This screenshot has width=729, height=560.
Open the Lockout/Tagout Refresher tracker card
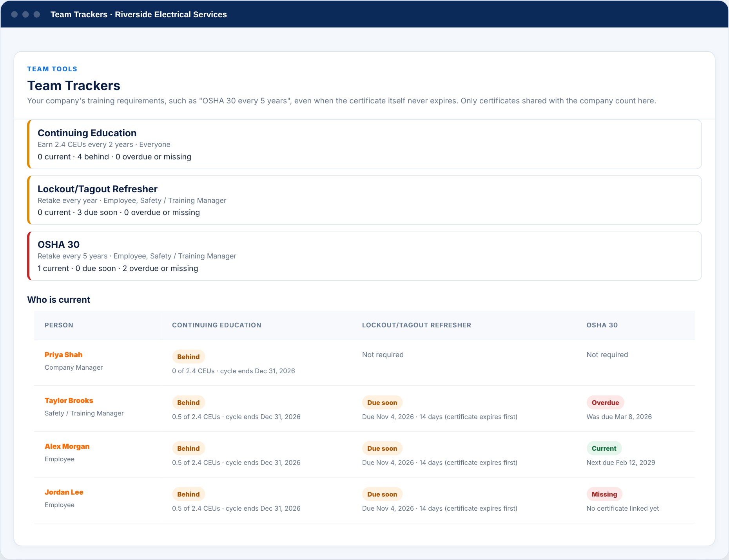pos(364,200)
